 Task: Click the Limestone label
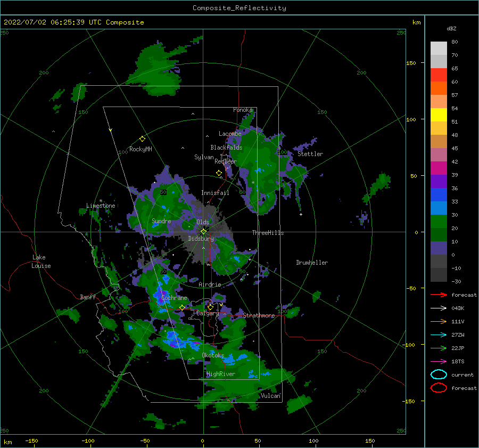(x=101, y=206)
